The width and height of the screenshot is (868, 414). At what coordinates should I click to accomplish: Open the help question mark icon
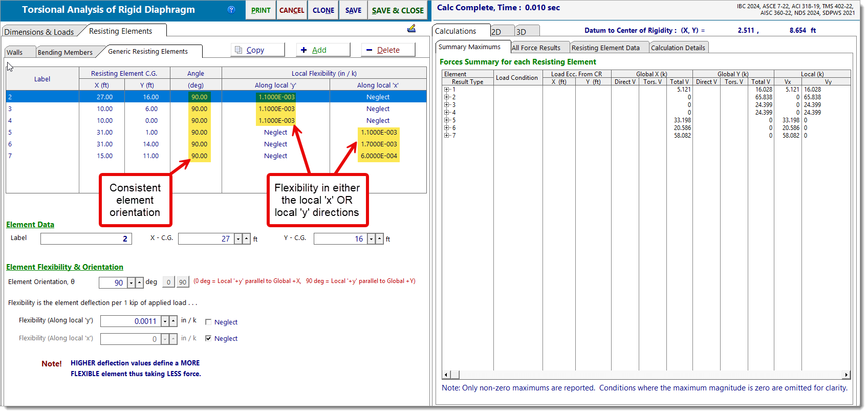[231, 10]
